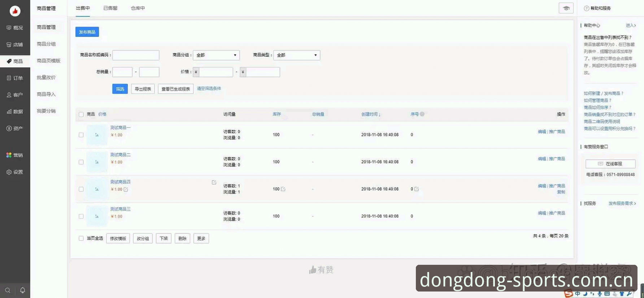The width and height of the screenshot is (644, 298).
Task: Click 发布商品 blue button
Action: pos(87,32)
